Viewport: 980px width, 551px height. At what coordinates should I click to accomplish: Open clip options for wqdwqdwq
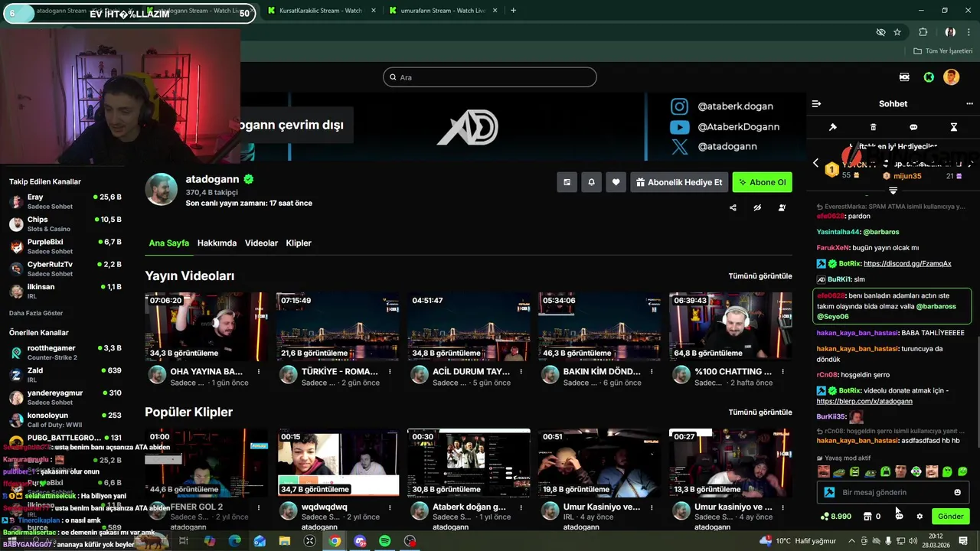point(390,507)
